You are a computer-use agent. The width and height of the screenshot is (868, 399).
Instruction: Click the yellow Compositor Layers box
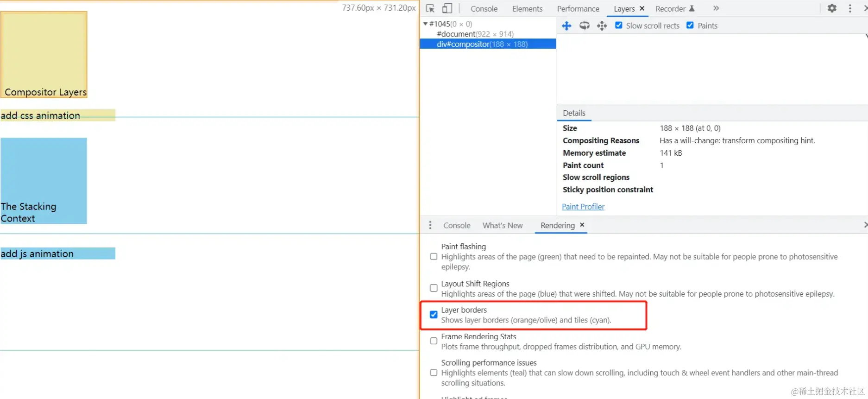(x=44, y=55)
